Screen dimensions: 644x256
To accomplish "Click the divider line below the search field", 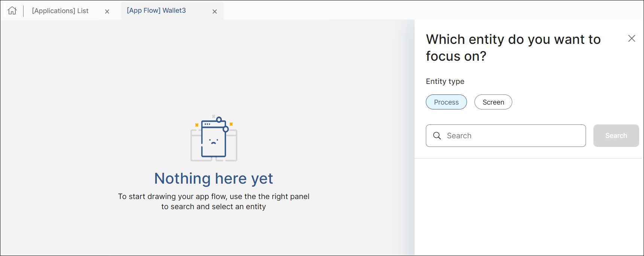I will tap(529, 158).
